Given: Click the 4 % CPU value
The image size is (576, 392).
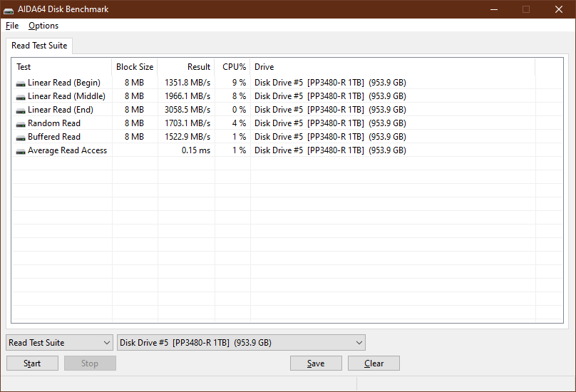Looking at the screenshot, I should coord(239,123).
